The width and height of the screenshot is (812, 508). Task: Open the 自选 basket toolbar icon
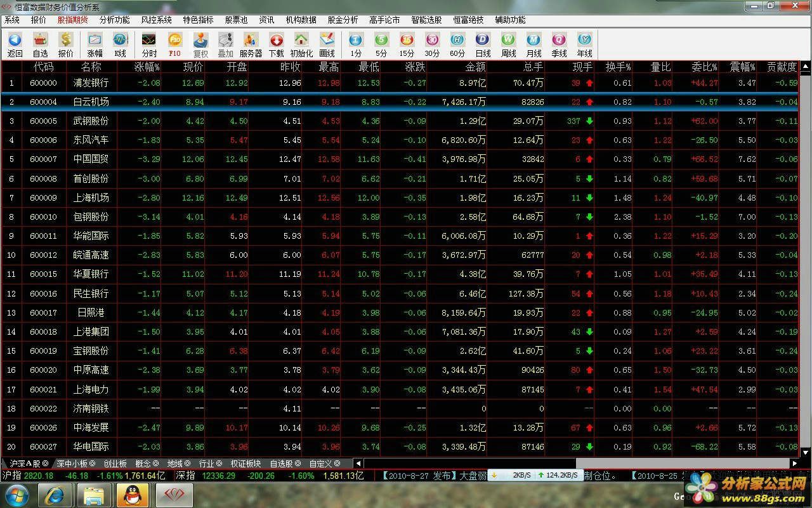40,44
